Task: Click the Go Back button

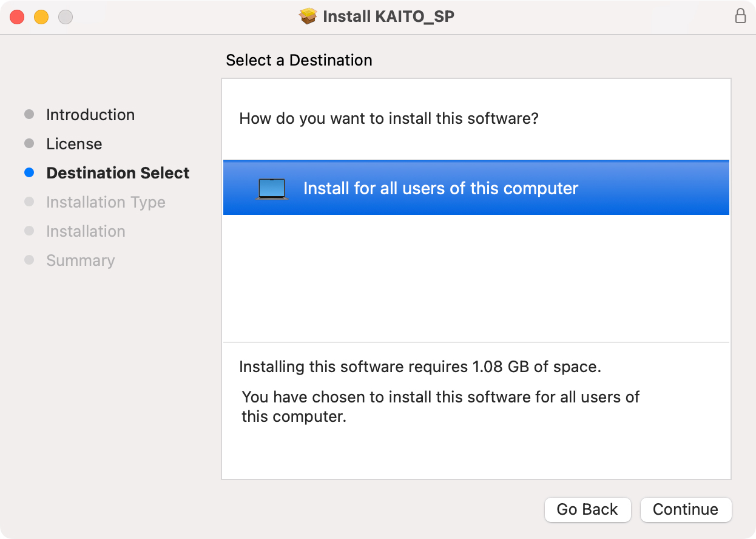Action: pyautogui.click(x=587, y=509)
